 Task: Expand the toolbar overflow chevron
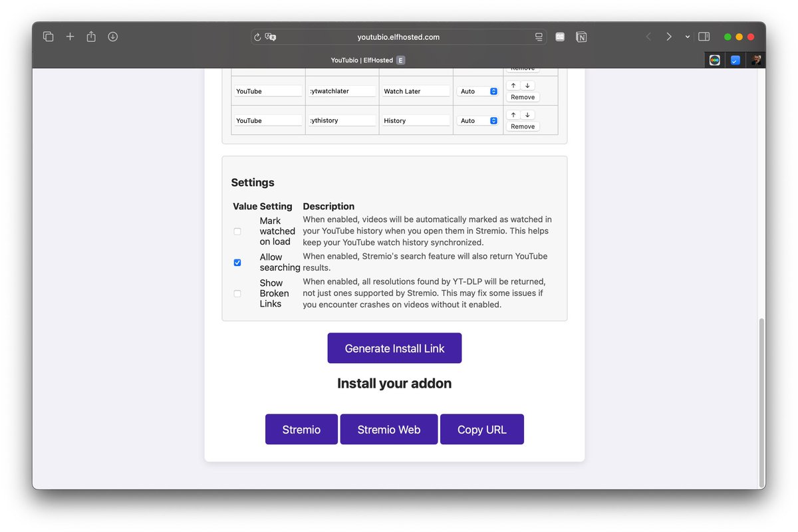pyautogui.click(x=688, y=37)
